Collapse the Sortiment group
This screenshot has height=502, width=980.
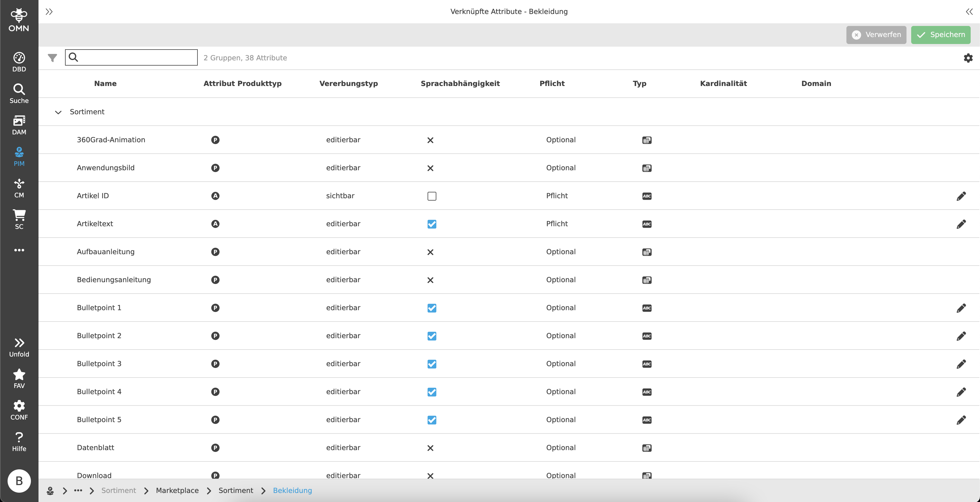pyautogui.click(x=58, y=112)
